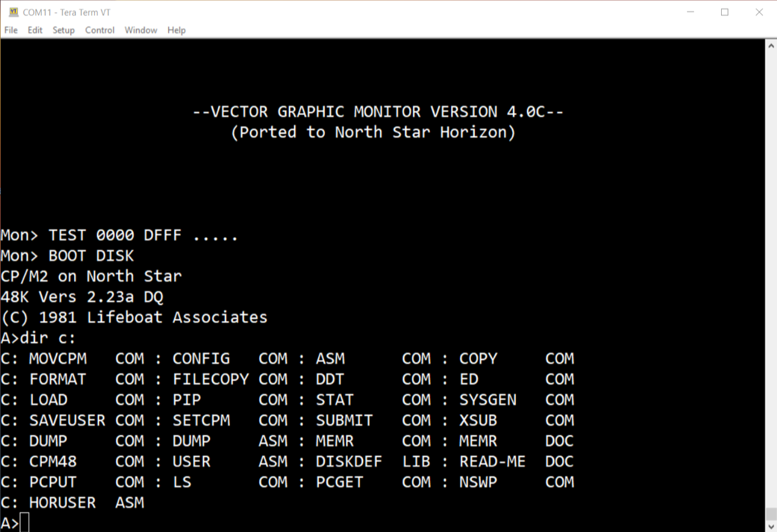This screenshot has height=532, width=777.
Task: Click the DUMP entry with COM extension
Action: click(x=49, y=442)
